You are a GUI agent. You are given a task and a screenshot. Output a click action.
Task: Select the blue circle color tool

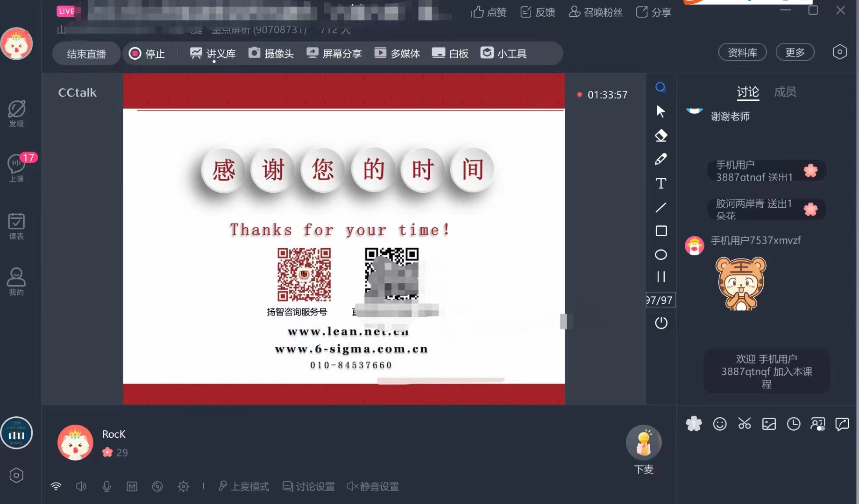pos(660,87)
